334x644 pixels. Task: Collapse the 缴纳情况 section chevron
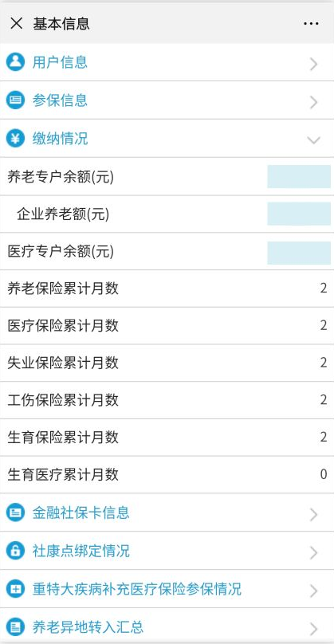314,140
